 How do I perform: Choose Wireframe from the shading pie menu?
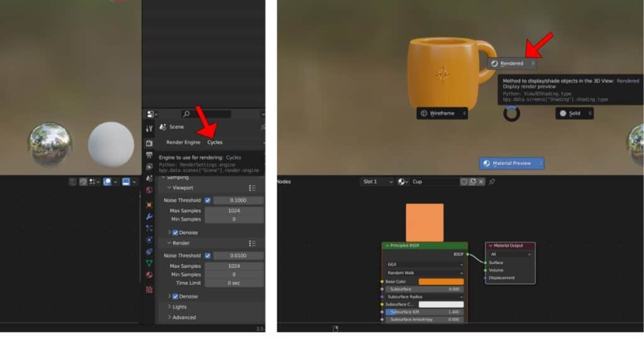tap(441, 113)
